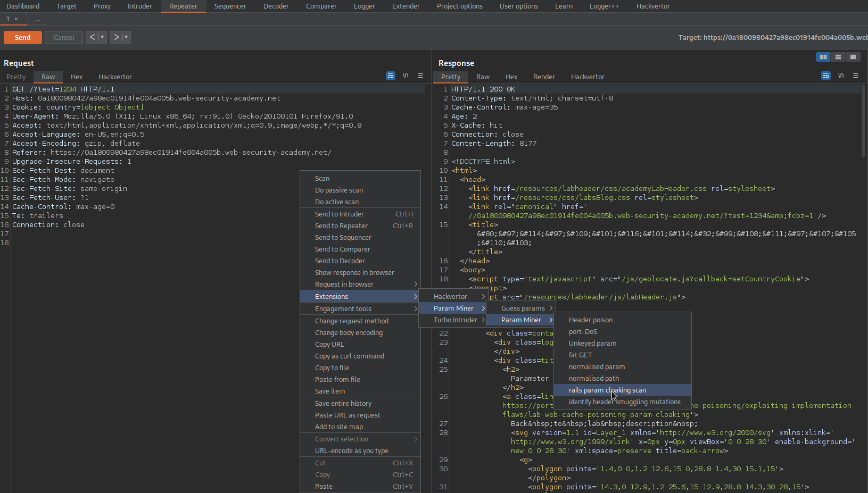The height and width of the screenshot is (493, 868).
Task: Switch Request view to Pretty
Action: point(16,77)
